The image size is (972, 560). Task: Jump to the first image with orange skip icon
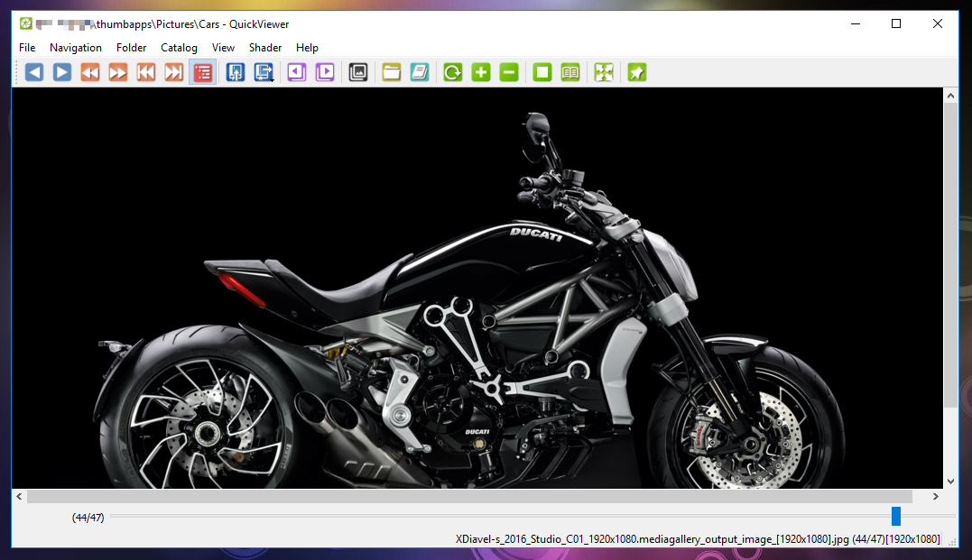(146, 72)
